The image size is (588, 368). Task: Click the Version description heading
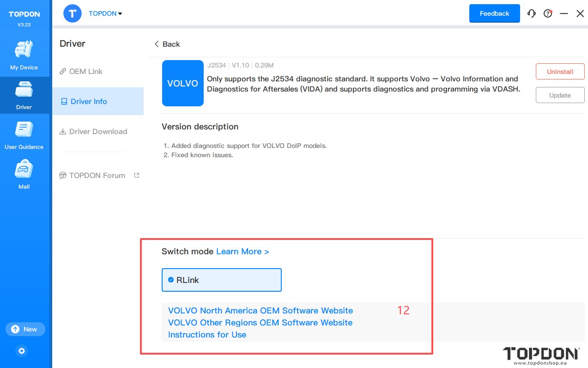pos(200,127)
